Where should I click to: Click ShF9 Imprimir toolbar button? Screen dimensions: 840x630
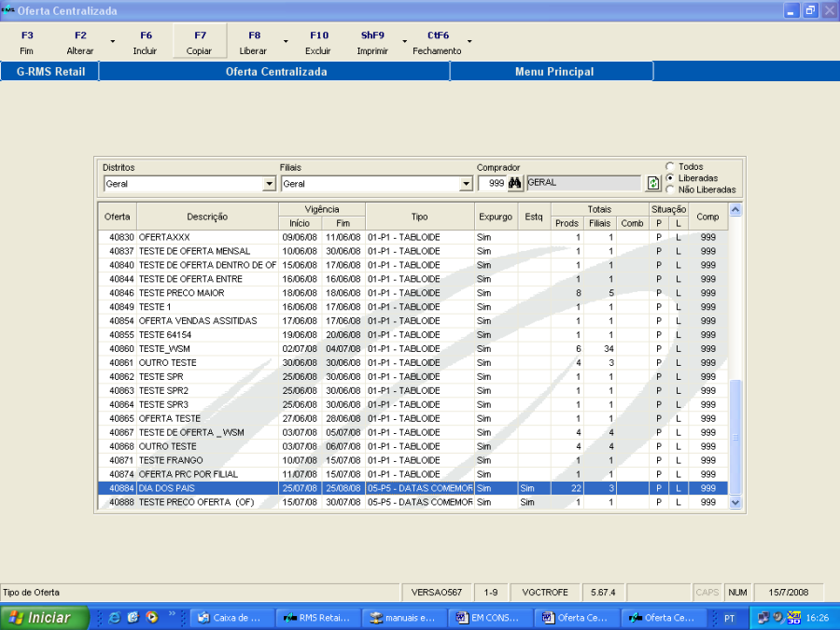pos(372,42)
